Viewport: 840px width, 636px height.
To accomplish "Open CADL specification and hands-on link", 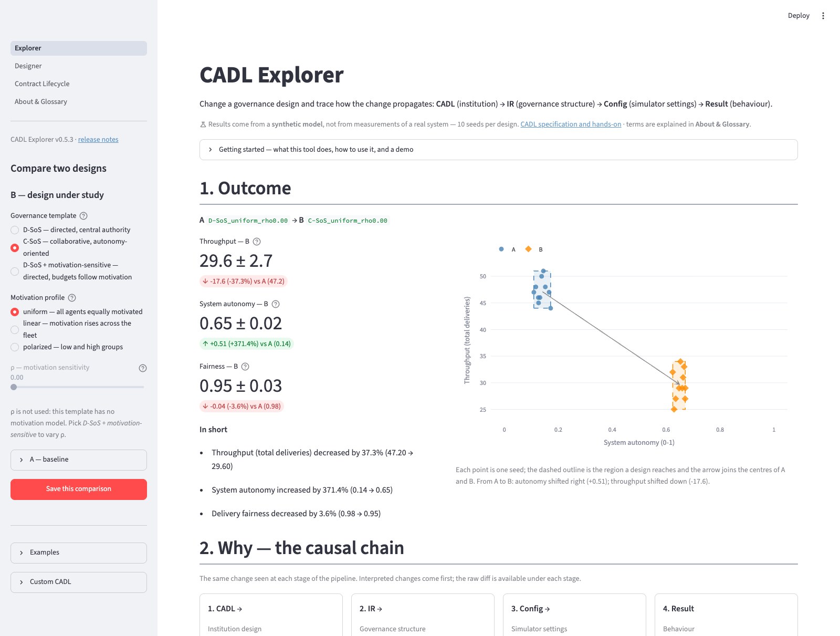I will [571, 124].
